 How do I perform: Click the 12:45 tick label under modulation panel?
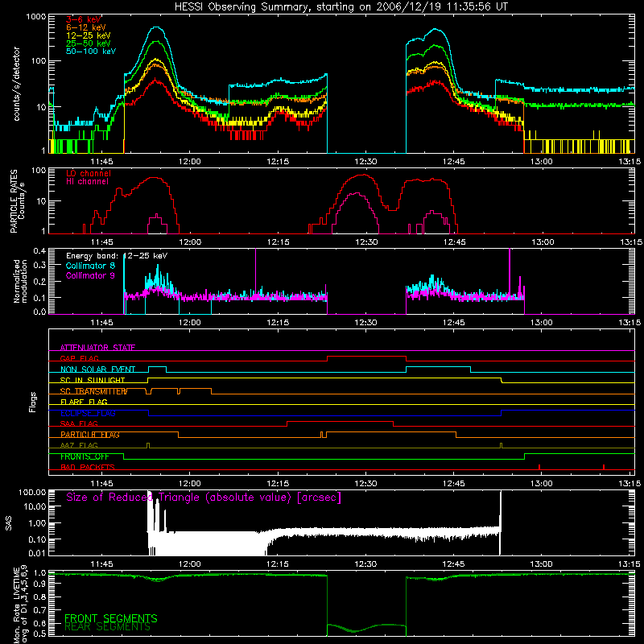click(x=454, y=323)
